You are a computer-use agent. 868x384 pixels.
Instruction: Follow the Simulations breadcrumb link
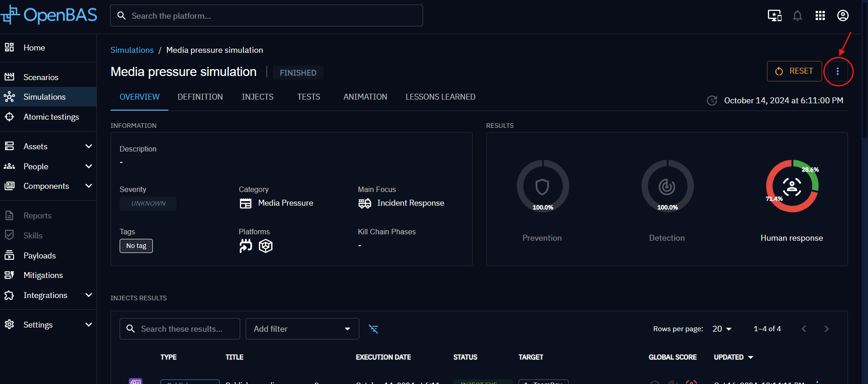coord(132,50)
